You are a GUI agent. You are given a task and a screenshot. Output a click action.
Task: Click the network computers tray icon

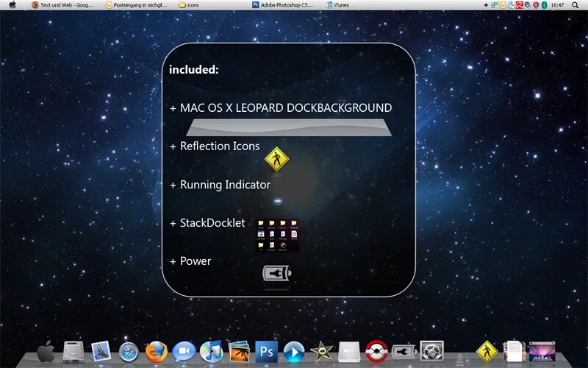point(512,5)
